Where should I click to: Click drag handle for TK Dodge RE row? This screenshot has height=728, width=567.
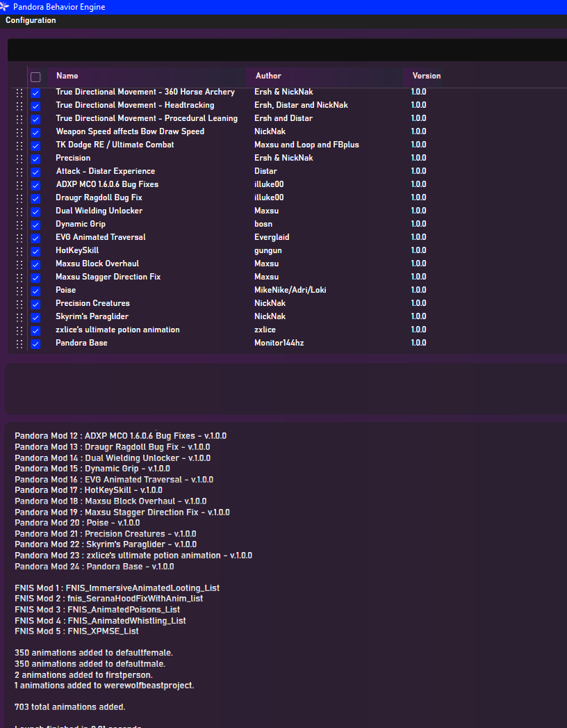(19, 146)
